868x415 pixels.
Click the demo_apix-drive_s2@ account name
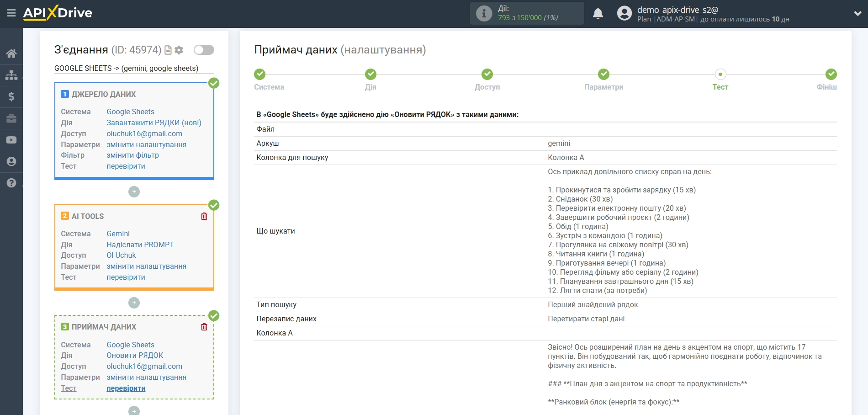(677, 10)
